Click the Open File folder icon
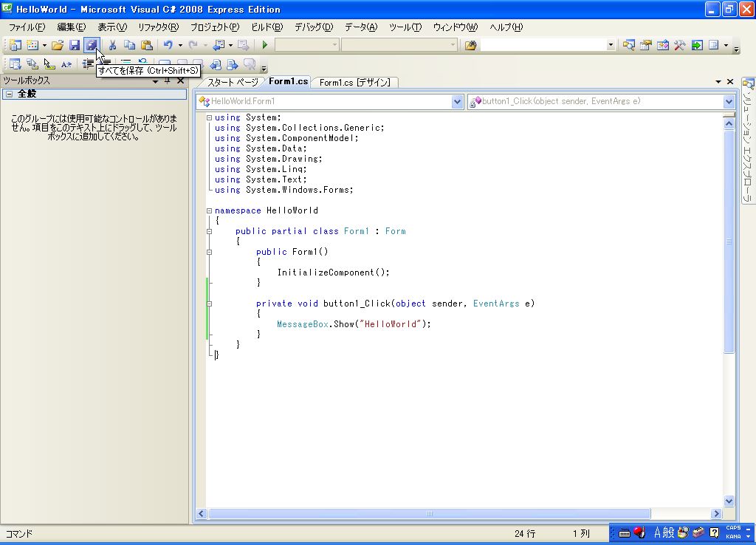756x545 pixels. click(58, 45)
